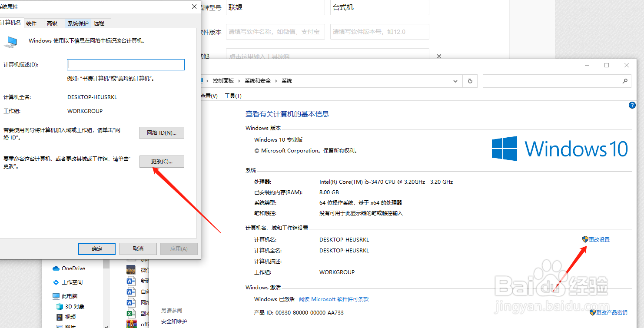Open the 安全和维护 link

(174, 321)
